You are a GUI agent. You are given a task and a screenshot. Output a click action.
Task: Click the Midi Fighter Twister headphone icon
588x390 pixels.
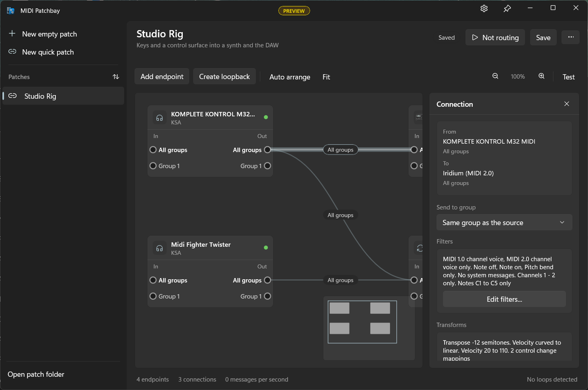[159, 248]
